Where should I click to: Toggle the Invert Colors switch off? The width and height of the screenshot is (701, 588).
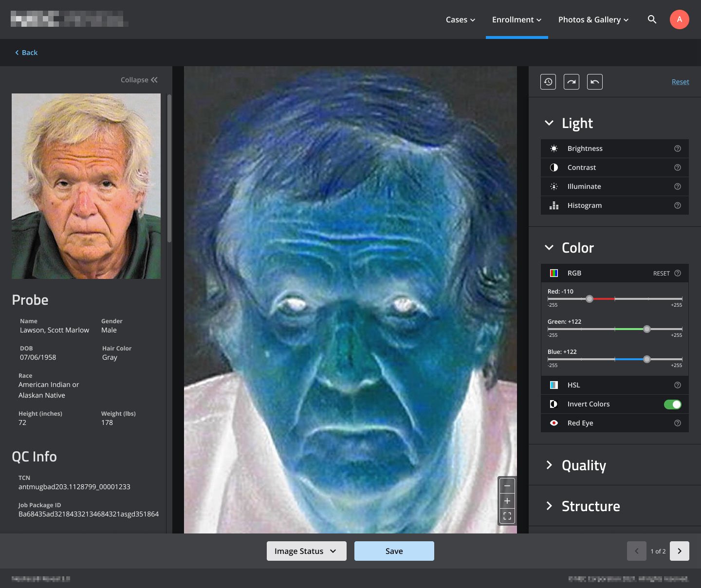(673, 404)
